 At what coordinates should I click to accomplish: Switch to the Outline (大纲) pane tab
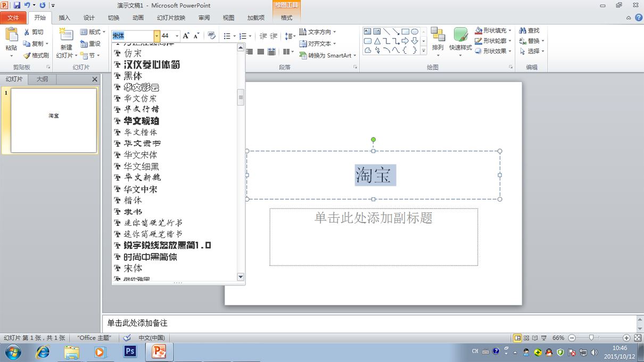42,79
